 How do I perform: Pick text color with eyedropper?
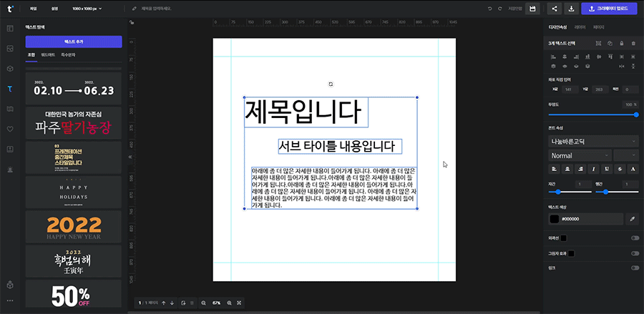point(632,218)
